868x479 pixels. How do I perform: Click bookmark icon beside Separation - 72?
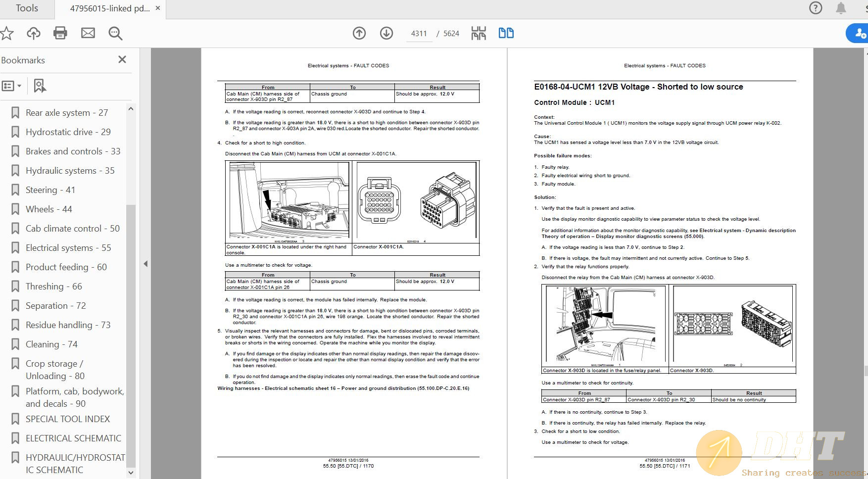pos(15,306)
